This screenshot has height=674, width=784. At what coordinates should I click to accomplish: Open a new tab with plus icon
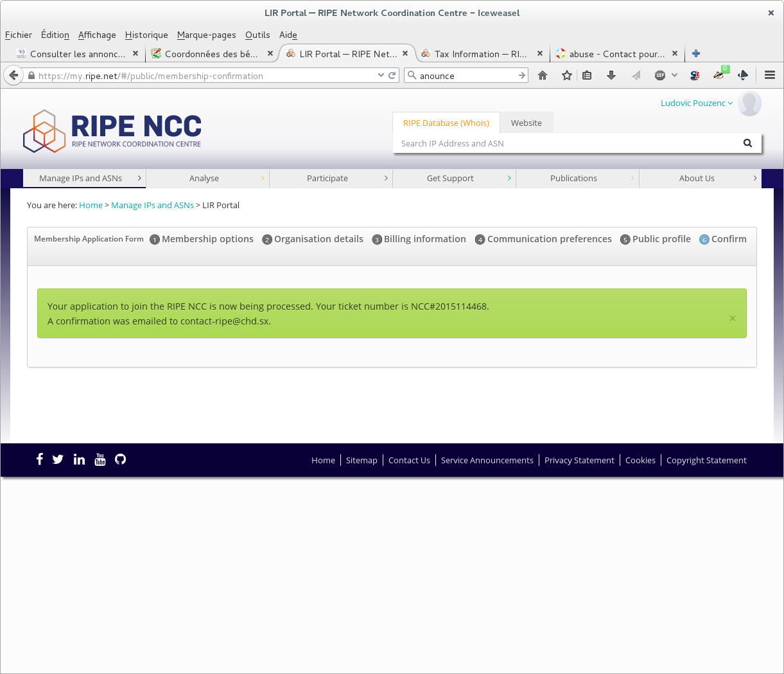(x=696, y=54)
